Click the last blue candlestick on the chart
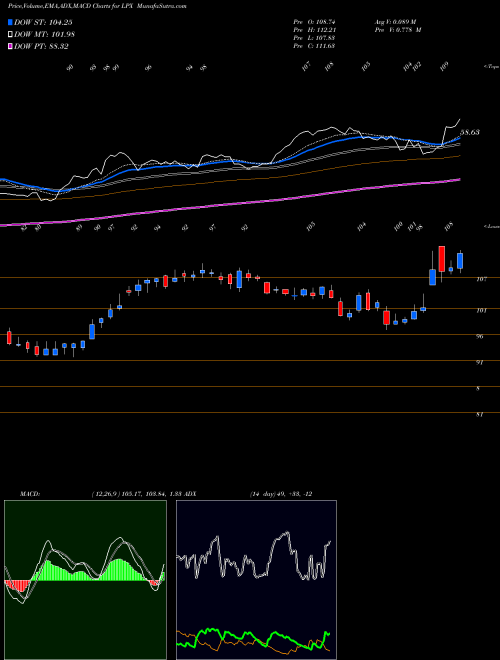 click(x=460, y=261)
